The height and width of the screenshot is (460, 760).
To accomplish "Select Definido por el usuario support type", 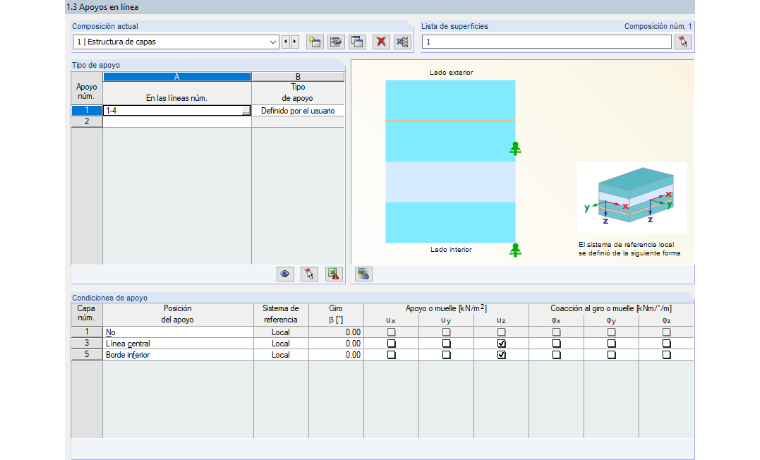I will pos(298,111).
